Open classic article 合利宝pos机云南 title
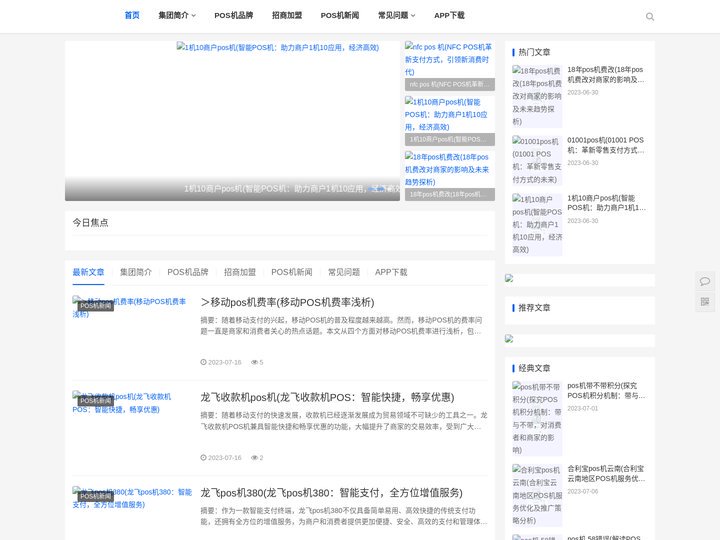 [606, 473]
